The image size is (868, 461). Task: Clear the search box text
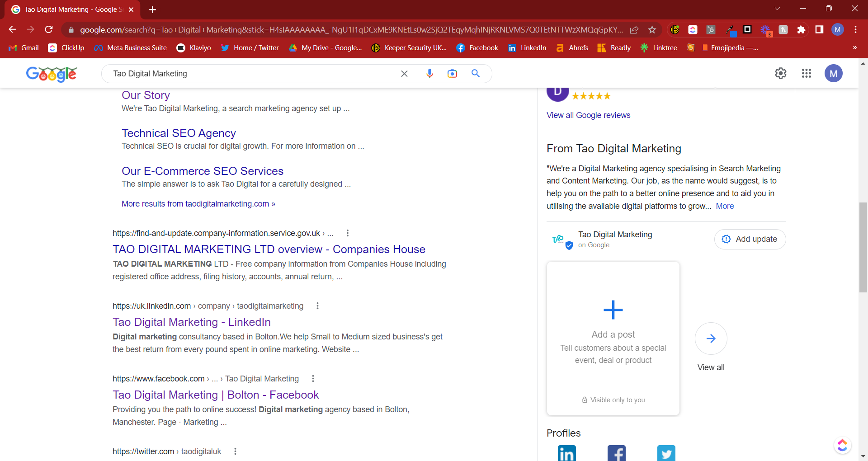(x=404, y=74)
